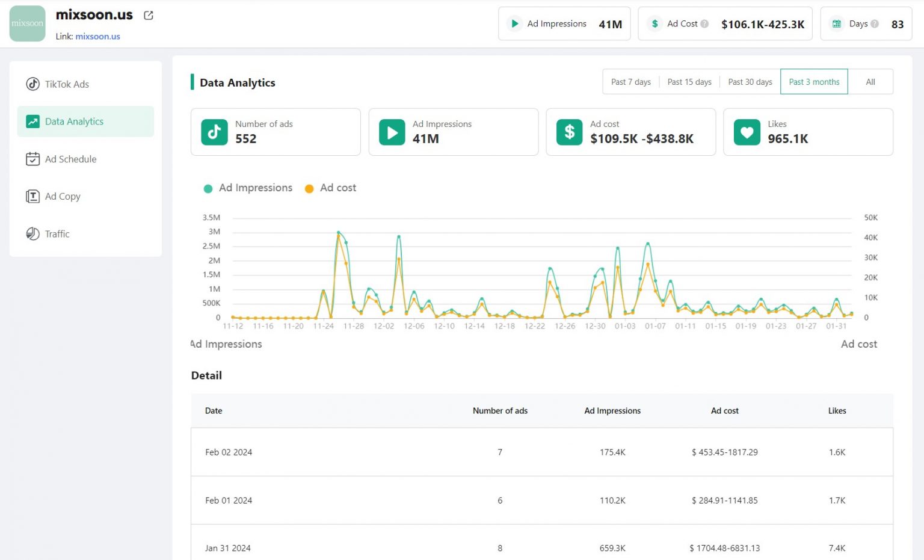Click the Days calendar icon
This screenshot has height=560, width=924.
click(836, 23)
